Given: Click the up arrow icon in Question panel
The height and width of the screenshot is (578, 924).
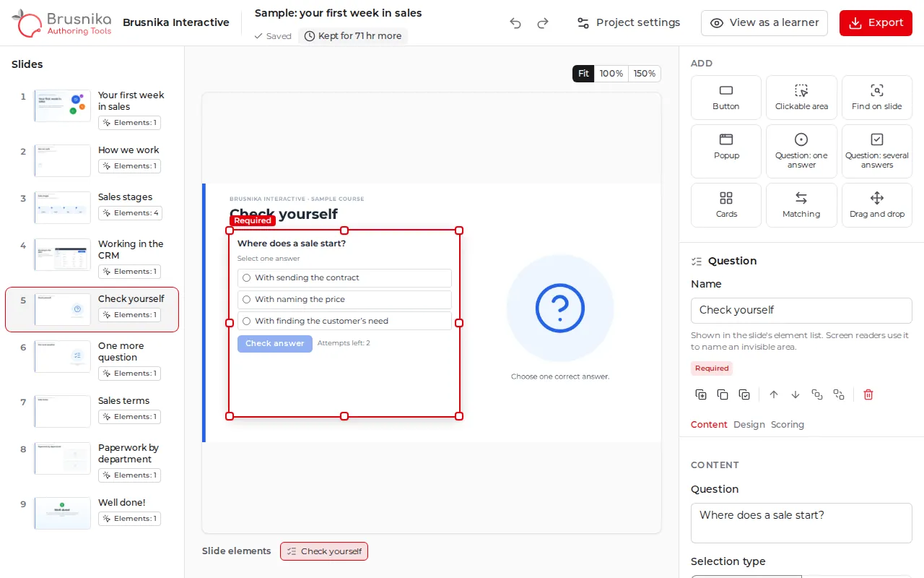Looking at the screenshot, I should [x=774, y=394].
